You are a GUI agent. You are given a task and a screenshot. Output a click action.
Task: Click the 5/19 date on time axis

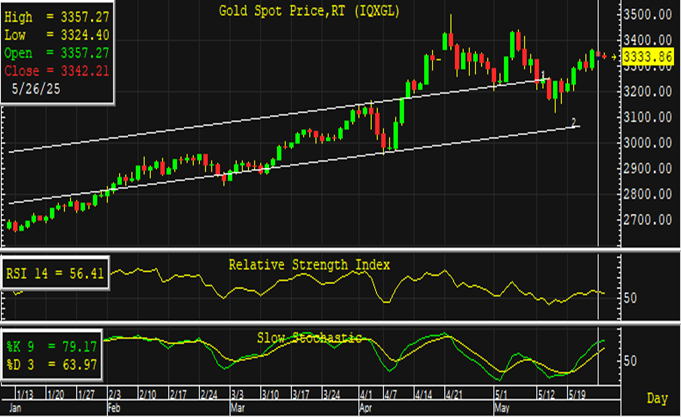[x=578, y=395]
